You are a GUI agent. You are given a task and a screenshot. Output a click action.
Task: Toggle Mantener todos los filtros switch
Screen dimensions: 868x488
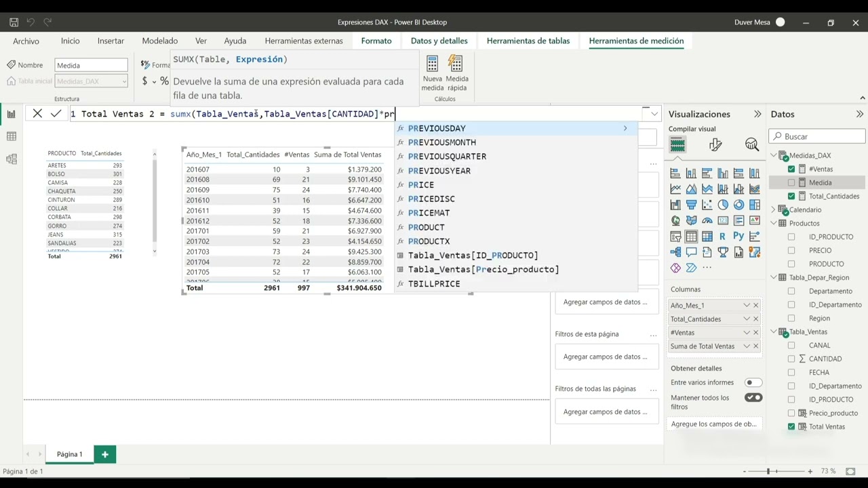(x=753, y=398)
